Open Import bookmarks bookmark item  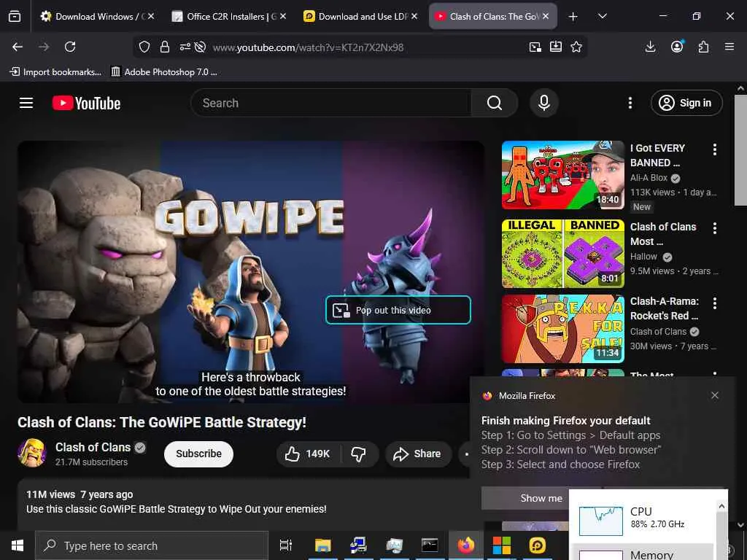55,72
